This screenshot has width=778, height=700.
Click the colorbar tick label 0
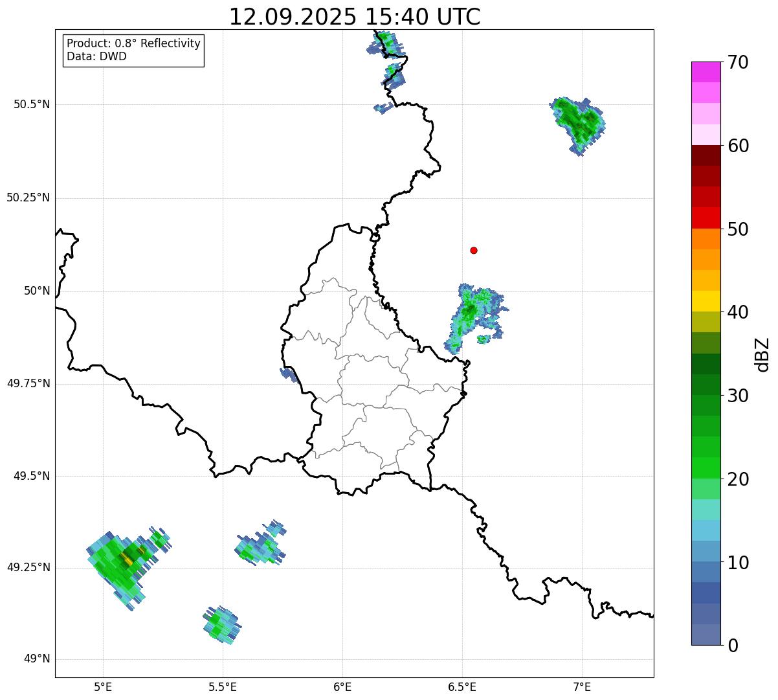click(x=732, y=646)
